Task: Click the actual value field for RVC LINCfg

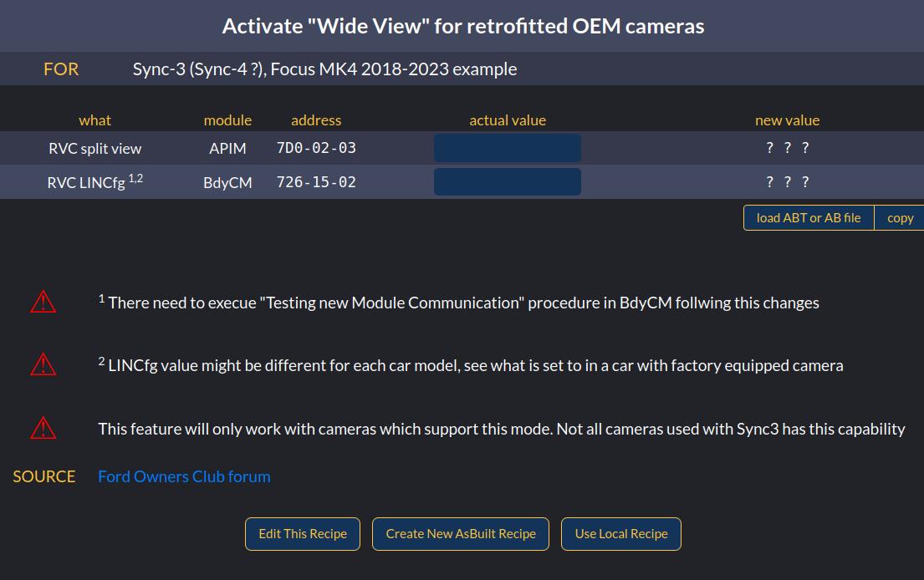Action: 508,182
